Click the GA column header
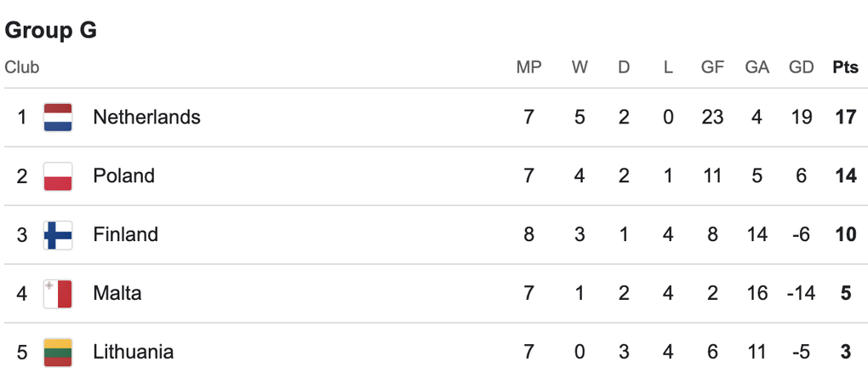868x385 pixels. coord(757,67)
